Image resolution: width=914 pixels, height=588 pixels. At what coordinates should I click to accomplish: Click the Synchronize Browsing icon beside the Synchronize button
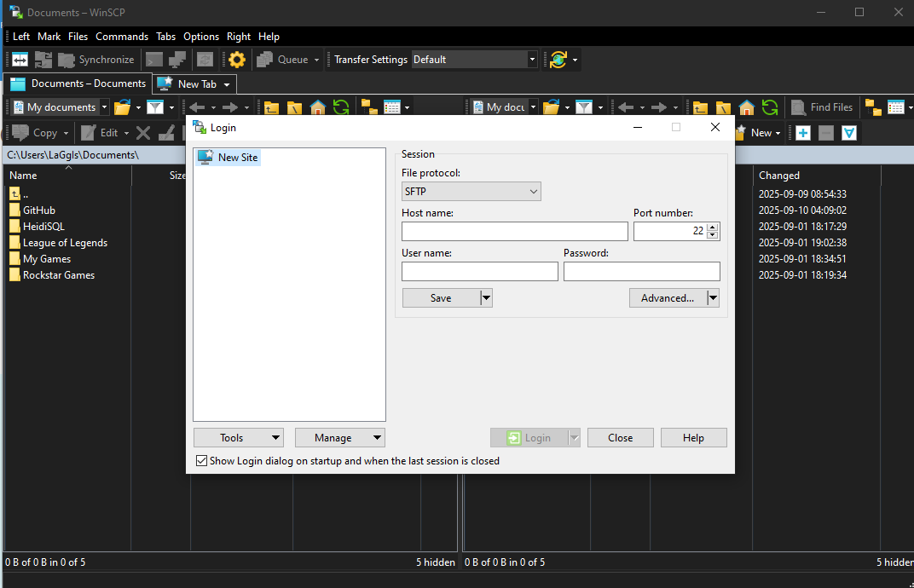click(x=43, y=60)
